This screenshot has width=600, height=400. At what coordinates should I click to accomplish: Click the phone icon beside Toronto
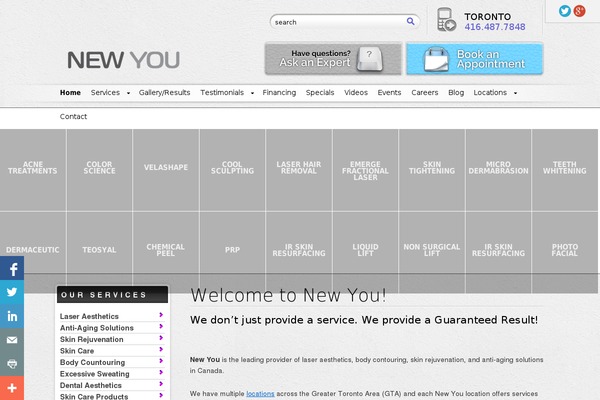pos(446,20)
